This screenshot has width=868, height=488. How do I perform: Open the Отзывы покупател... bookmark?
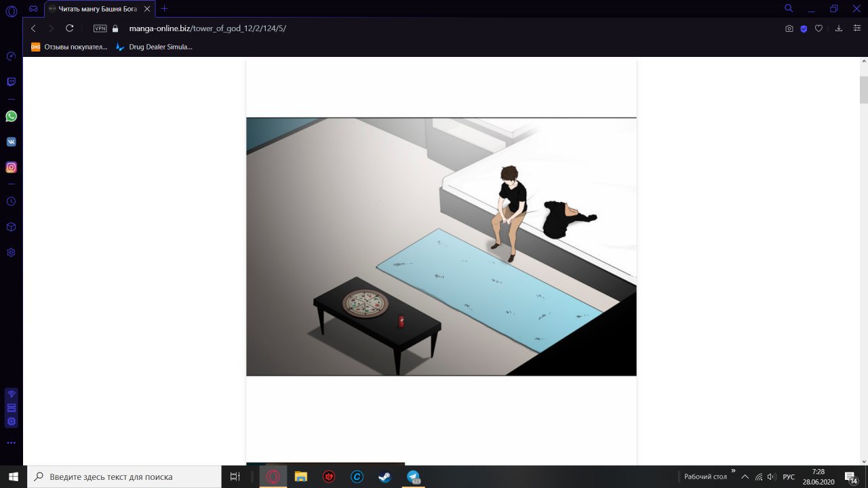[x=69, y=47]
